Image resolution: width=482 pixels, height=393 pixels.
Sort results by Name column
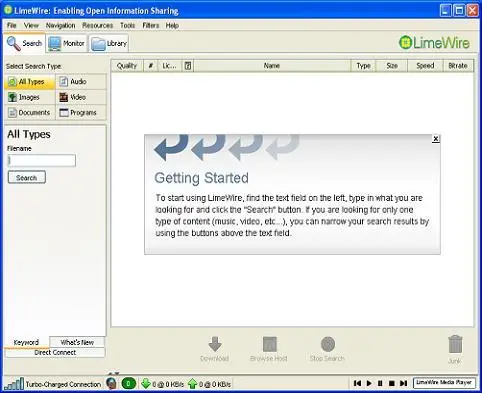(x=272, y=66)
